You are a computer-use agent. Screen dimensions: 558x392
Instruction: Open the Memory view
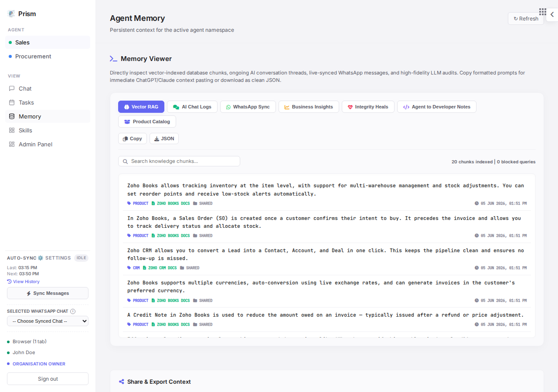pos(48,116)
